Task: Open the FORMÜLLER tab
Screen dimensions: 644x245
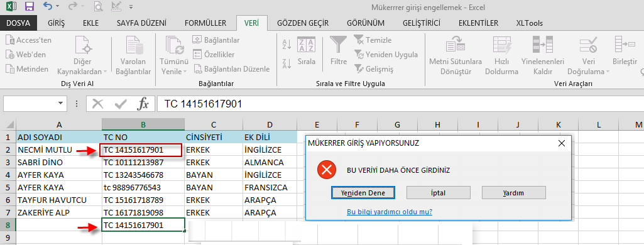Action: [205, 23]
